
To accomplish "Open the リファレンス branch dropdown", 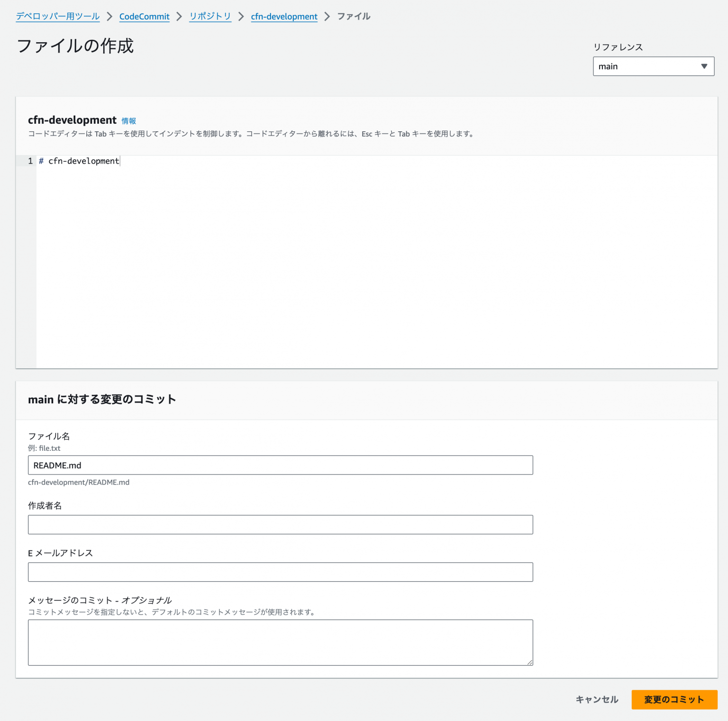I will click(653, 66).
